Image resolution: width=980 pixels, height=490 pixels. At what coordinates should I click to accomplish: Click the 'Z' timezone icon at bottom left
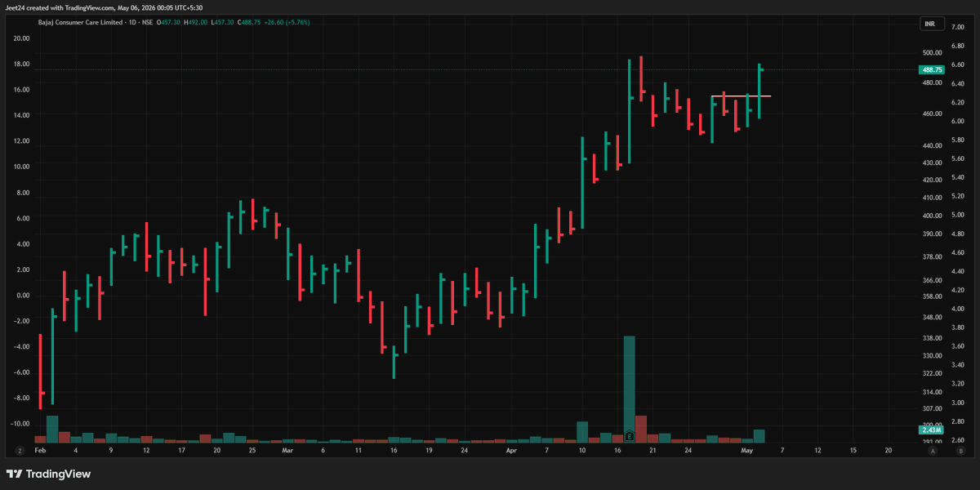pyautogui.click(x=19, y=450)
